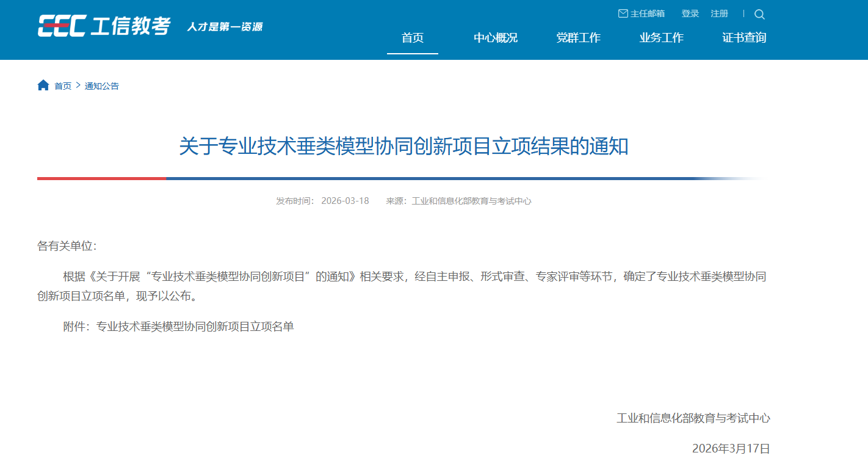Open the 主任邮箱 link

tap(648, 13)
